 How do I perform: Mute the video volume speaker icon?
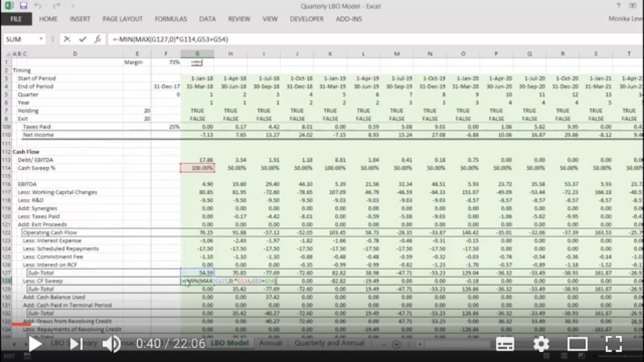tap(112, 344)
